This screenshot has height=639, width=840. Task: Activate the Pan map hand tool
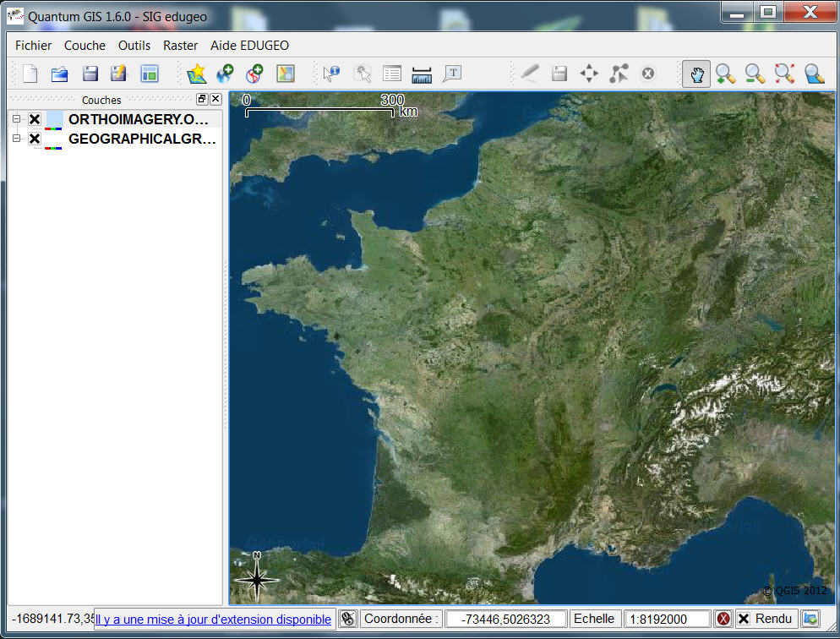[696, 74]
